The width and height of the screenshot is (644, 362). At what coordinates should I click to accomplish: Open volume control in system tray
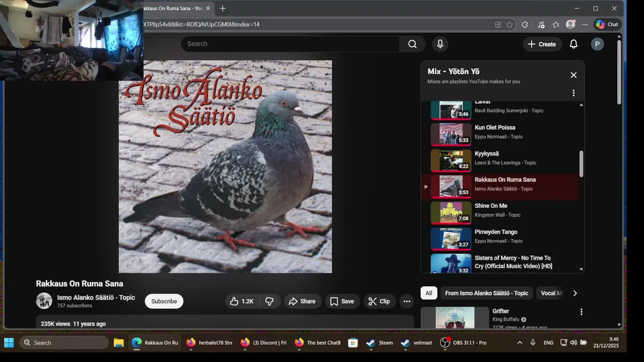pos(574,342)
